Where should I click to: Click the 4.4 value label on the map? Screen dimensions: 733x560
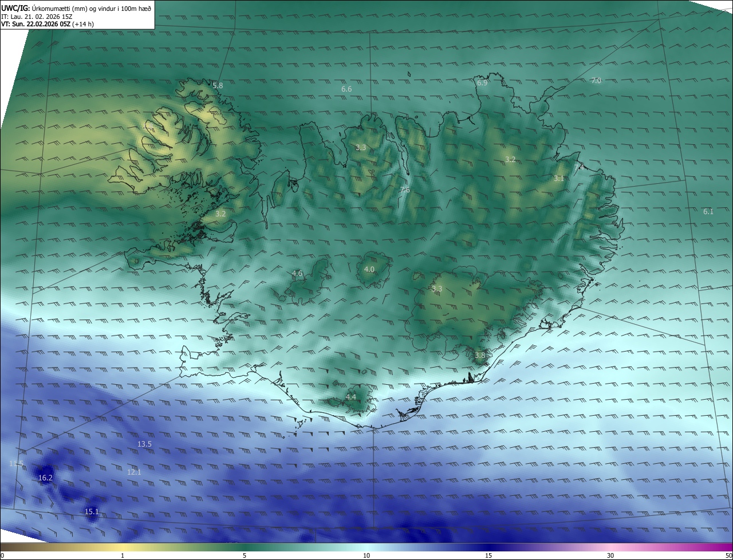click(351, 397)
